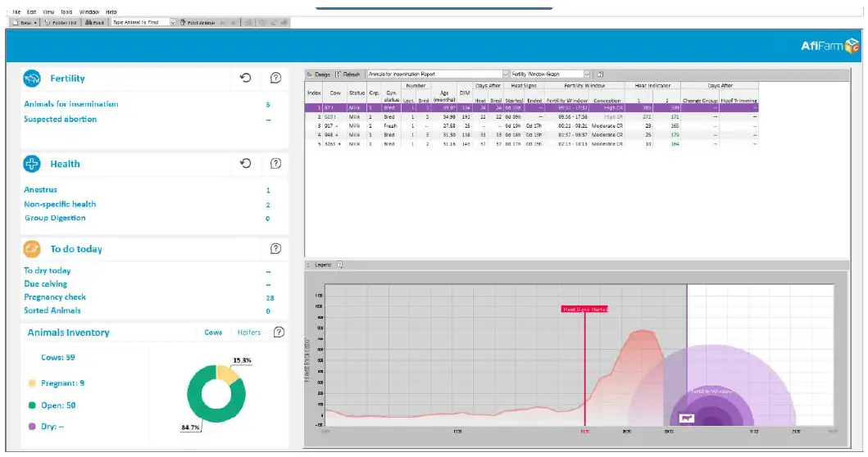Click the Health panel refresh icon
The image size is (868, 457).
pos(245,163)
